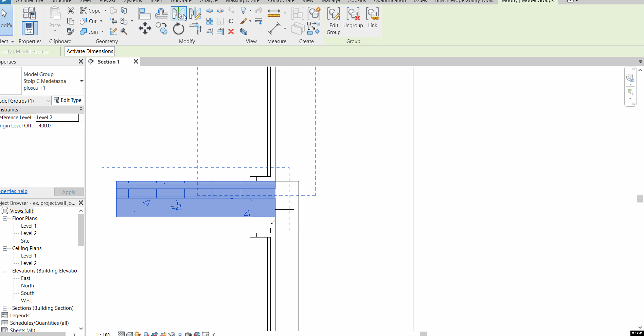
Task: Ungroup the selected model group
Action: coord(353,17)
